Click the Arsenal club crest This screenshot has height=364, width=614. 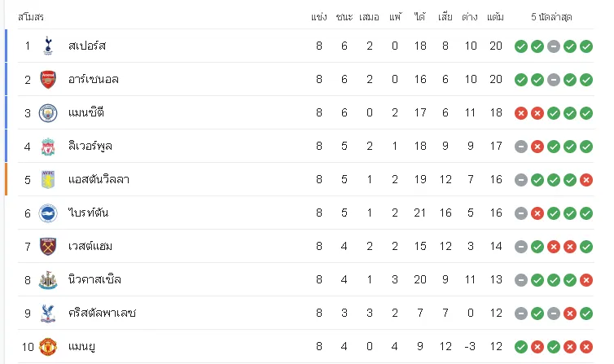tap(48, 80)
